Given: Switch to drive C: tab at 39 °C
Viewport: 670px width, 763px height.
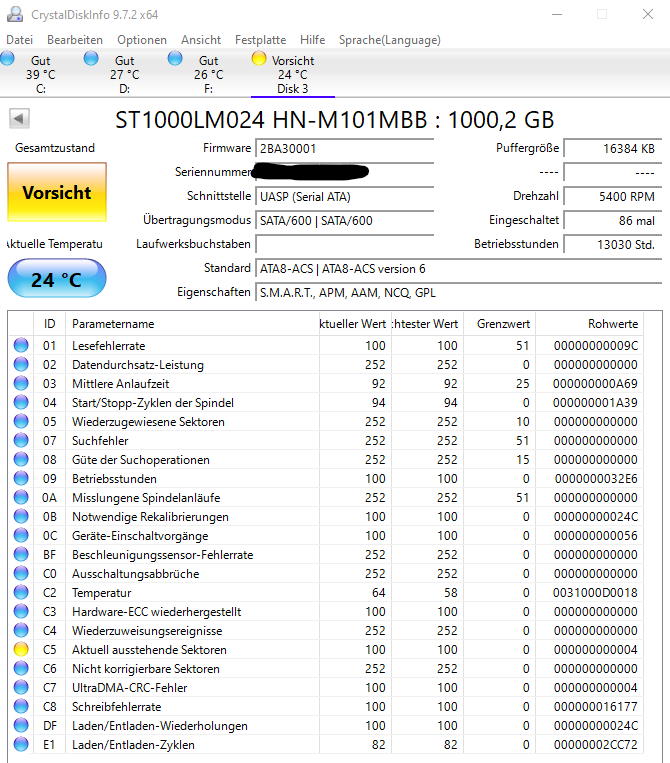Looking at the screenshot, I should (41, 74).
